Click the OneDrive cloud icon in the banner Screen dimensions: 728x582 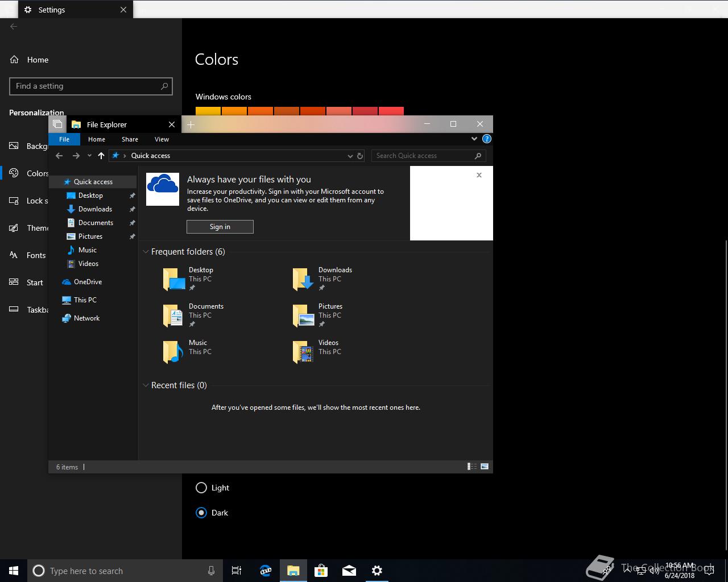pyautogui.click(x=163, y=189)
